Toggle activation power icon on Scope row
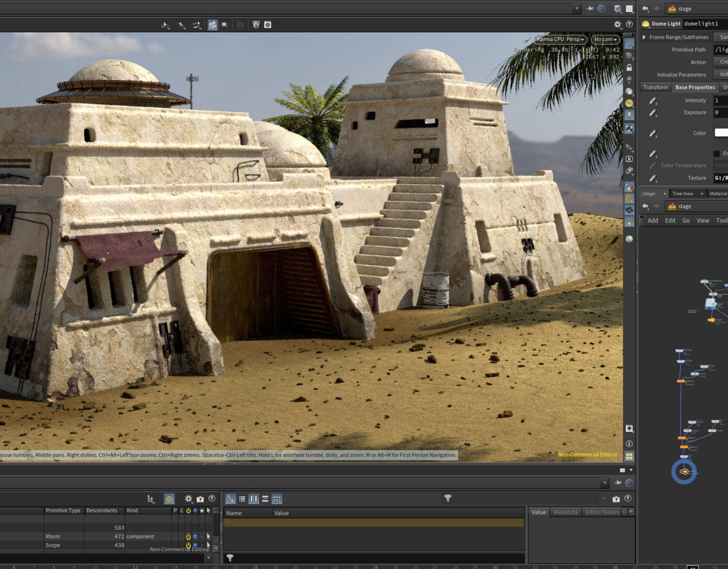 pyautogui.click(x=188, y=545)
